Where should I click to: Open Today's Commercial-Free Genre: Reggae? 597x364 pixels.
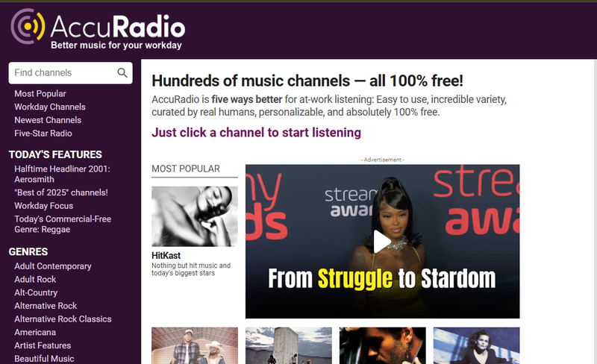[x=63, y=225]
